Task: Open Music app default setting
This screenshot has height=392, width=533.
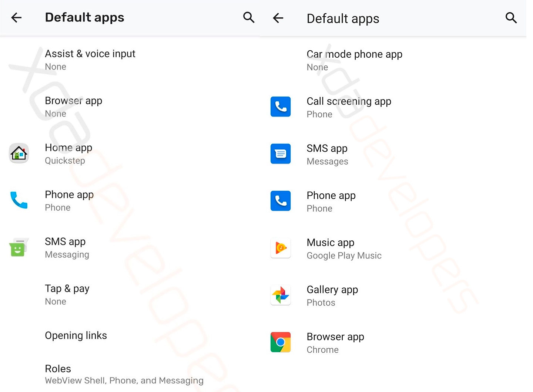Action: tap(393, 249)
